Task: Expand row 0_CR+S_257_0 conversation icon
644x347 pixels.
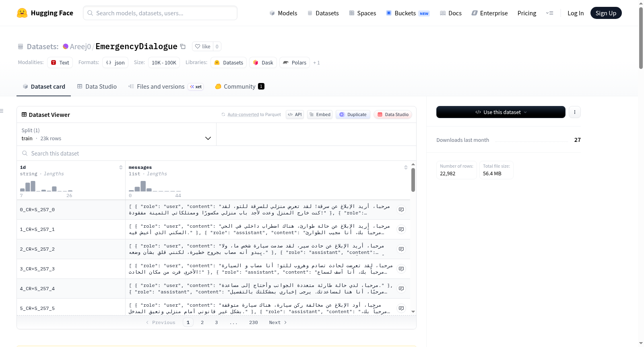Action: point(401,210)
